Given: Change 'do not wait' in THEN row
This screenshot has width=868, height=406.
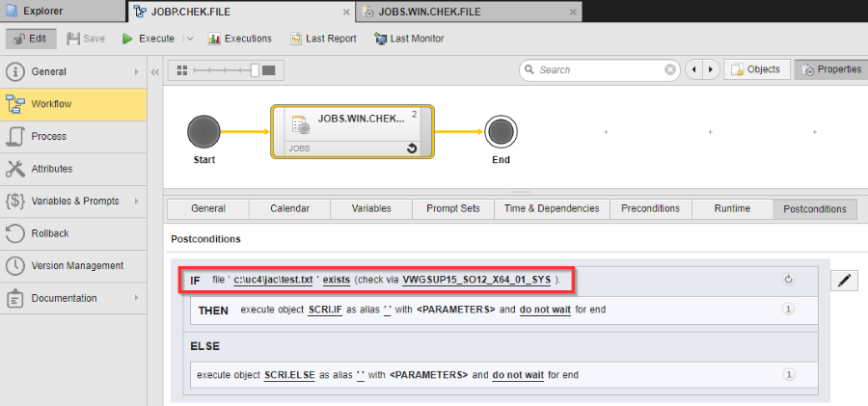Looking at the screenshot, I should (545, 311).
